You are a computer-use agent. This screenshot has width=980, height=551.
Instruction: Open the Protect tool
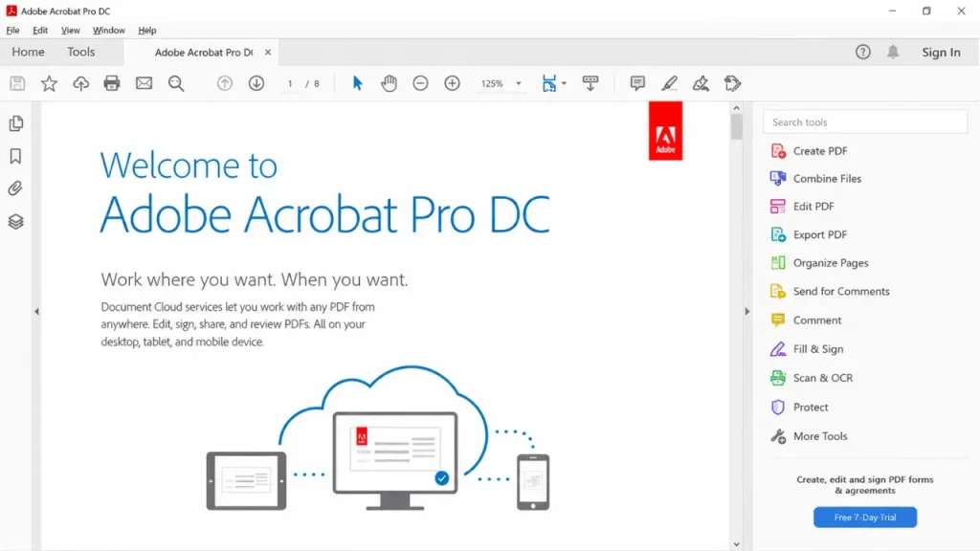(799, 408)
